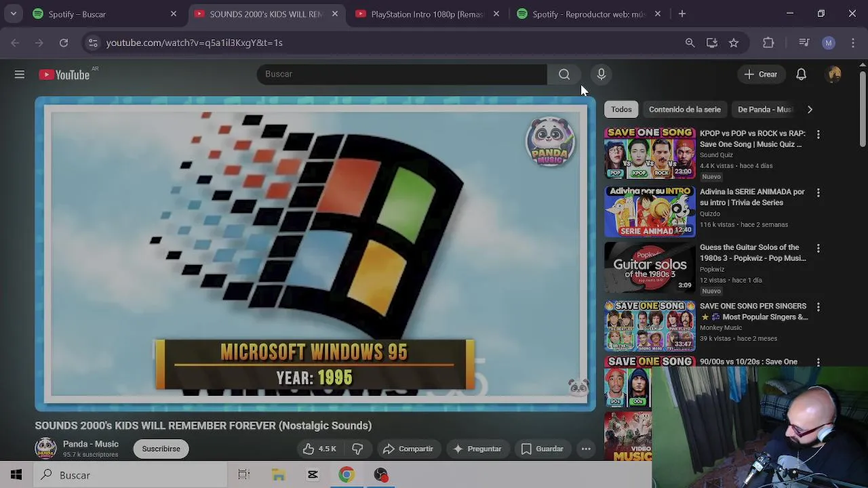Screen dimensions: 868x488
Task: Open Chrome zoom magnifier in address bar
Action: coord(690,43)
